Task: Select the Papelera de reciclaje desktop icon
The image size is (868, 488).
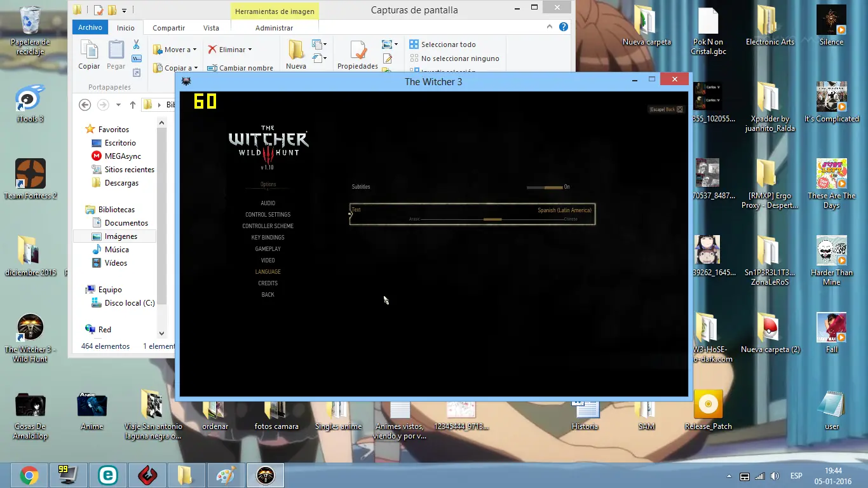Action: tap(30, 32)
